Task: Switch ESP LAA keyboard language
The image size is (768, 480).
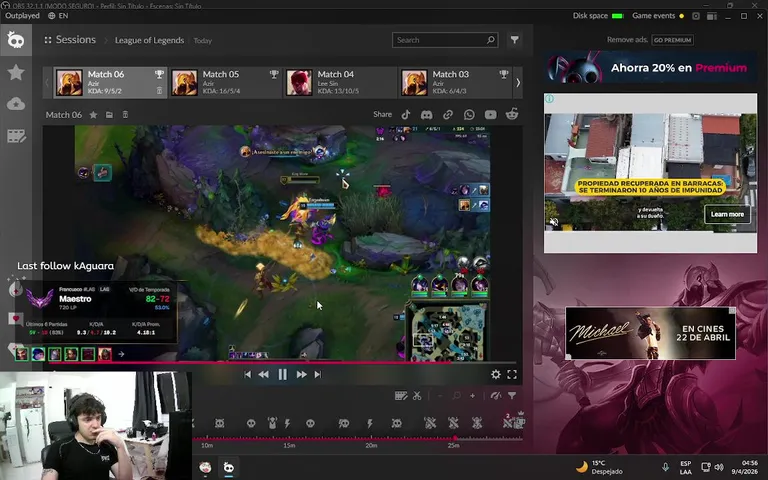Action: point(685,467)
